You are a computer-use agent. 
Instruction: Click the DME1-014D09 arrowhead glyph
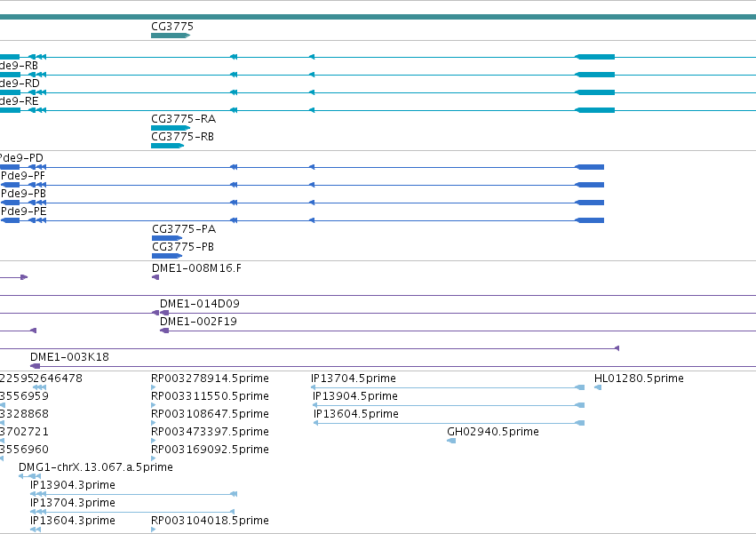click(164, 313)
